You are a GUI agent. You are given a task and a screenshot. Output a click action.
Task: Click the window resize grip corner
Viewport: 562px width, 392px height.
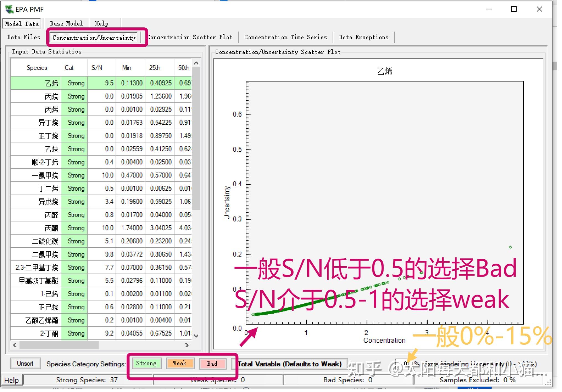click(x=548, y=383)
